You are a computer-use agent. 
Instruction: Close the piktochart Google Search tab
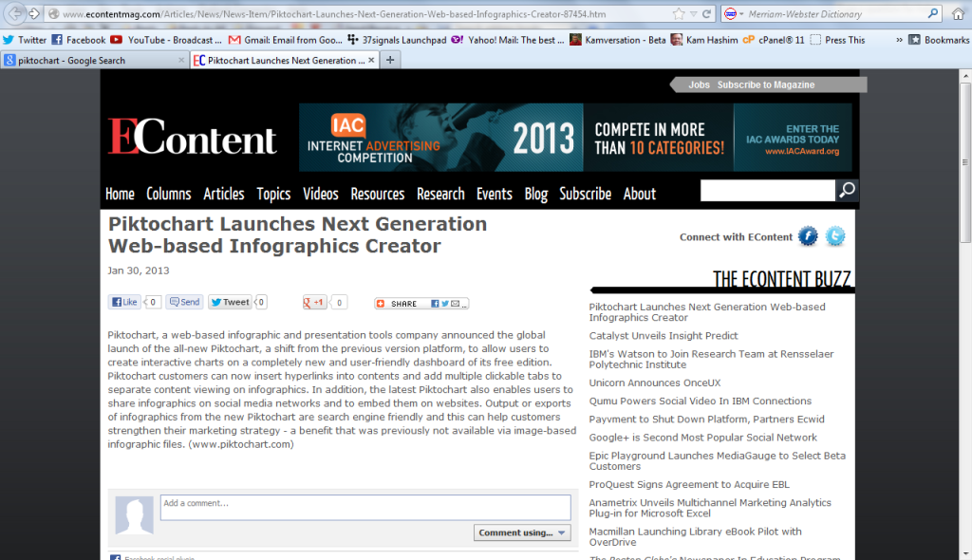pyautogui.click(x=181, y=60)
